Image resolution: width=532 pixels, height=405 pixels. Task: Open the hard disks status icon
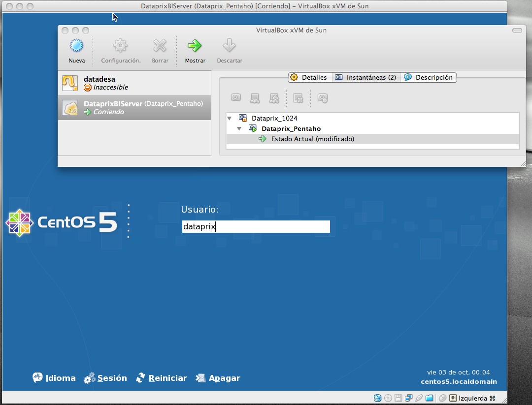pyautogui.click(x=377, y=398)
